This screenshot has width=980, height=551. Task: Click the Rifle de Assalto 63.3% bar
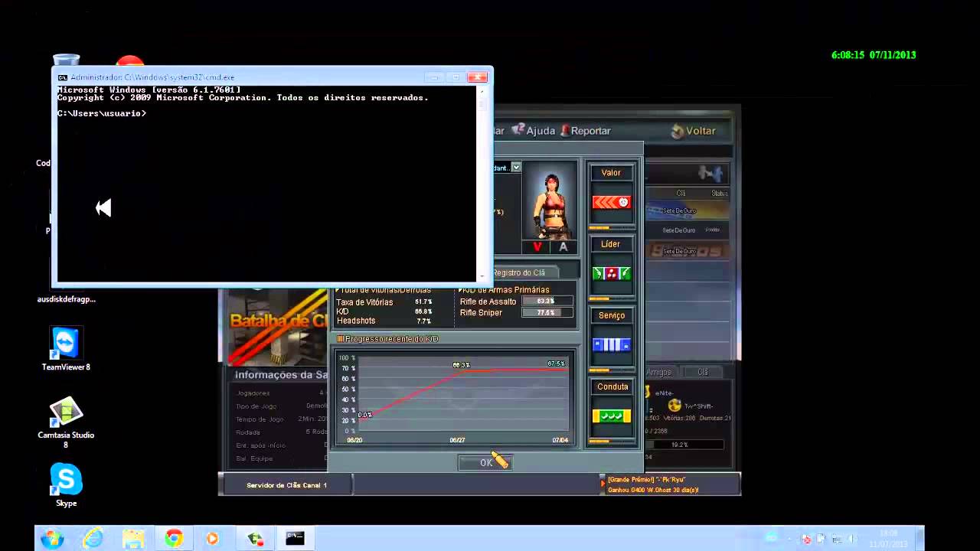tap(547, 302)
